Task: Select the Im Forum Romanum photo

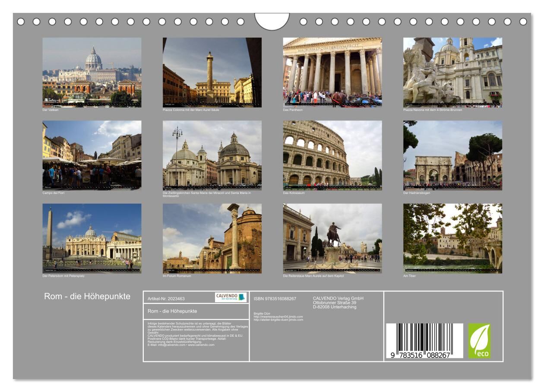Action: pyautogui.click(x=212, y=238)
